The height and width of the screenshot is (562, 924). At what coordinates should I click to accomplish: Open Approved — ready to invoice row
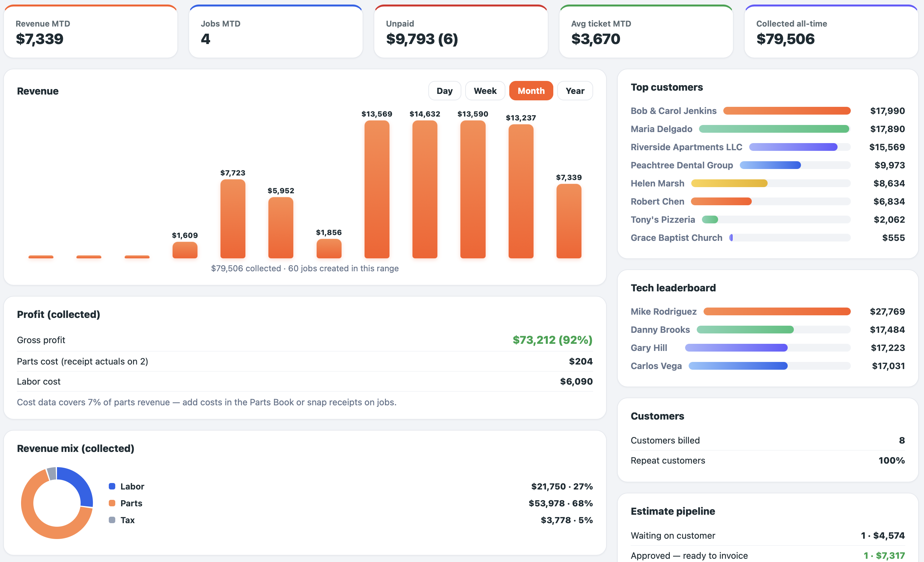pos(767,555)
